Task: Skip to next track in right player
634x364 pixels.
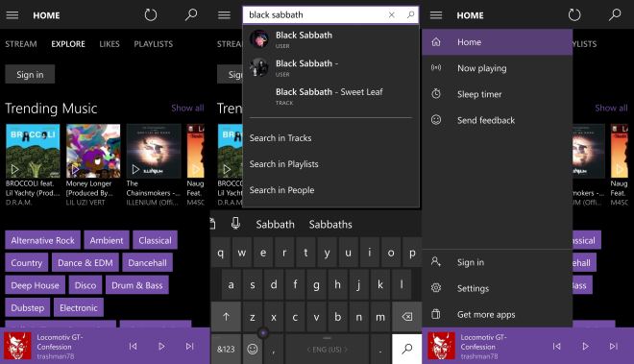Action: coord(614,346)
